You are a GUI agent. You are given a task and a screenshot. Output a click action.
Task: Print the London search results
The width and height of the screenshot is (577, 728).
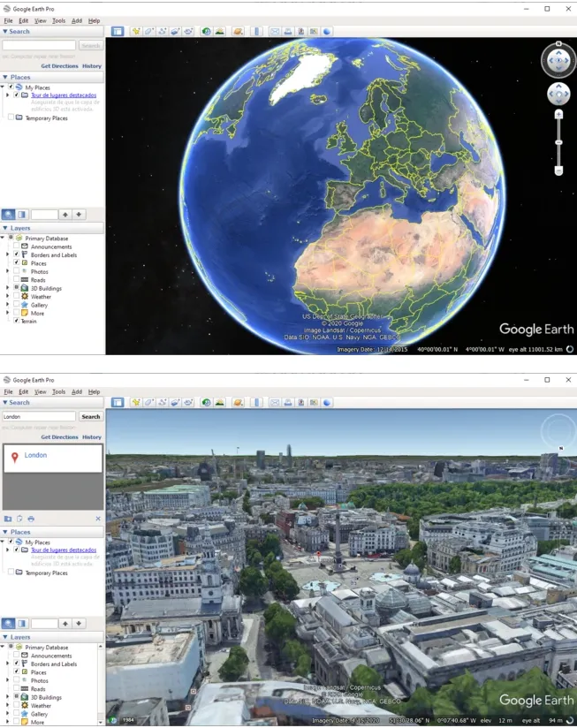click(31, 519)
